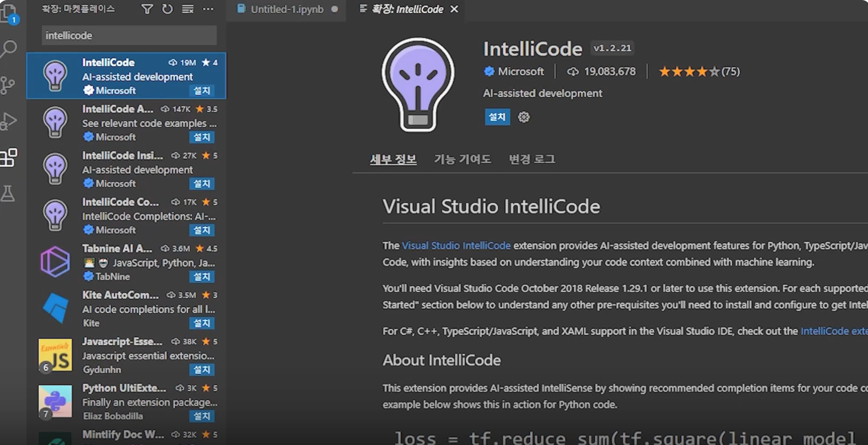The width and height of the screenshot is (868, 445).
Task: Click the Javascript-Essentials JS pack icon
Action: (55, 355)
